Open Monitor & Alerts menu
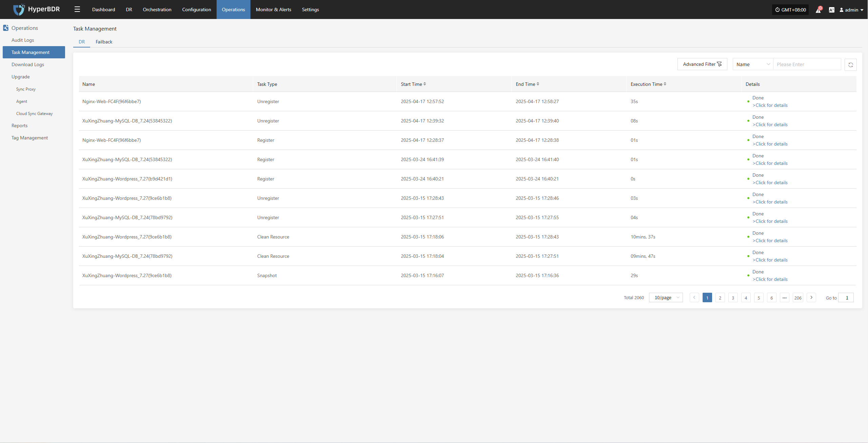The image size is (868, 443). (274, 9)
